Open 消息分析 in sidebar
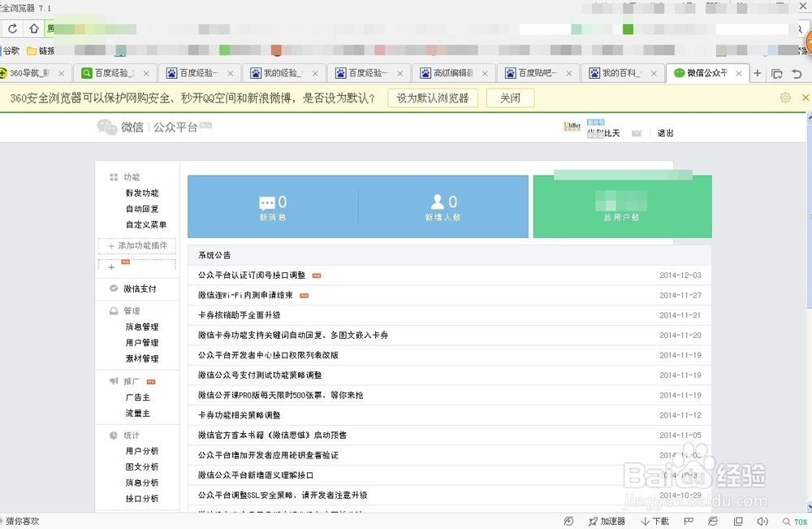 142,483
